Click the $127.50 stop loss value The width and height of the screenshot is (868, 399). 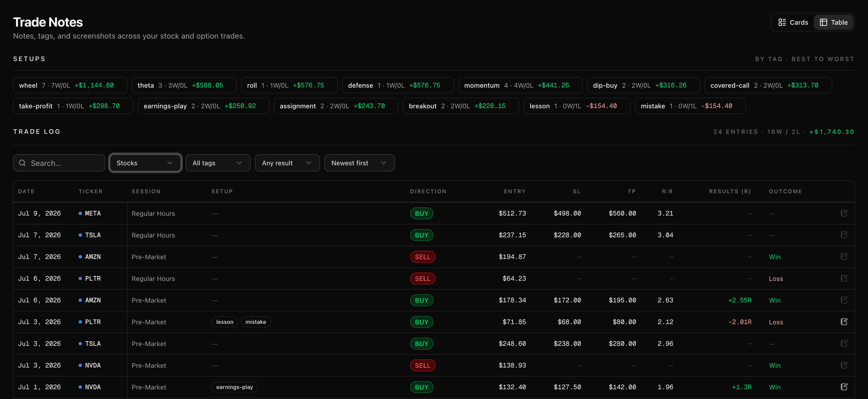[567, 387]
